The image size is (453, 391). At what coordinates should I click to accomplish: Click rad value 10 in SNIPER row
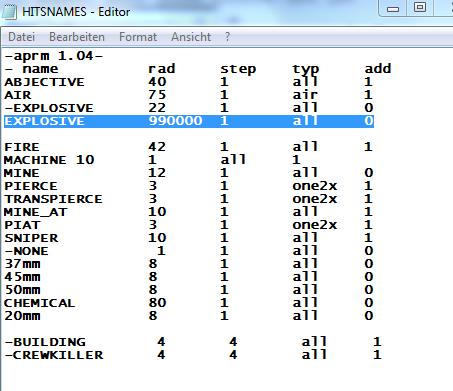(157, 238)
